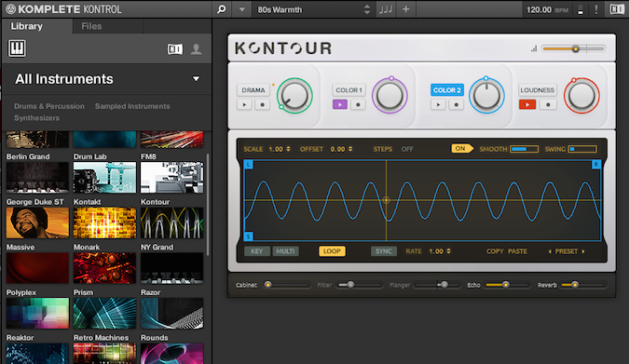This screenshot has width=629, height=364.
Task: Select the FM8 instrument thumbnail
Action: click(171, 177)
